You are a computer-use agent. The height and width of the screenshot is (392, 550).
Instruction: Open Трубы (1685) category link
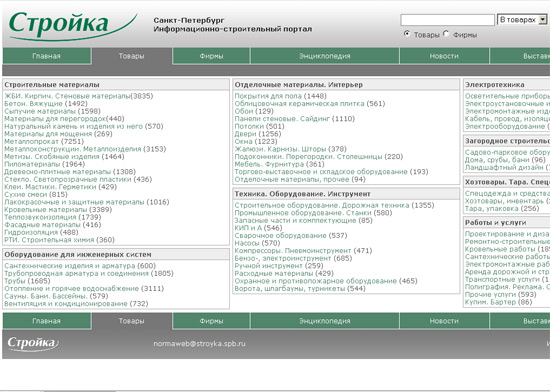[x=27, y=281]
